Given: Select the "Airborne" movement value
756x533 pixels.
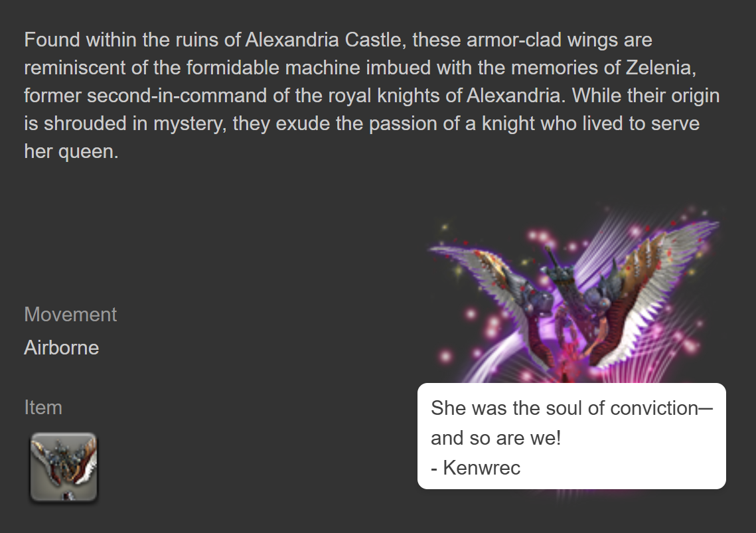Looking at the screenshot, I should click(62, 348).
